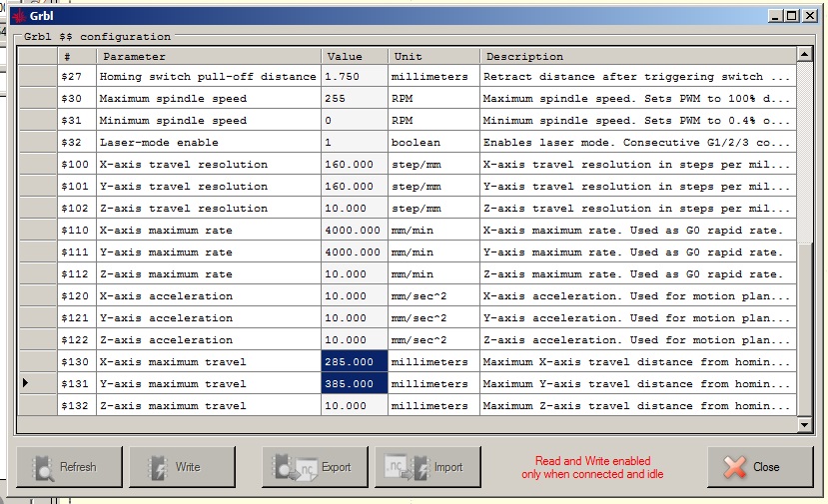Select the X-axis acceleration value
Image resolution: width=828 pixels, height=504 pixels.
pyautogui.click(x=355, y=296)
